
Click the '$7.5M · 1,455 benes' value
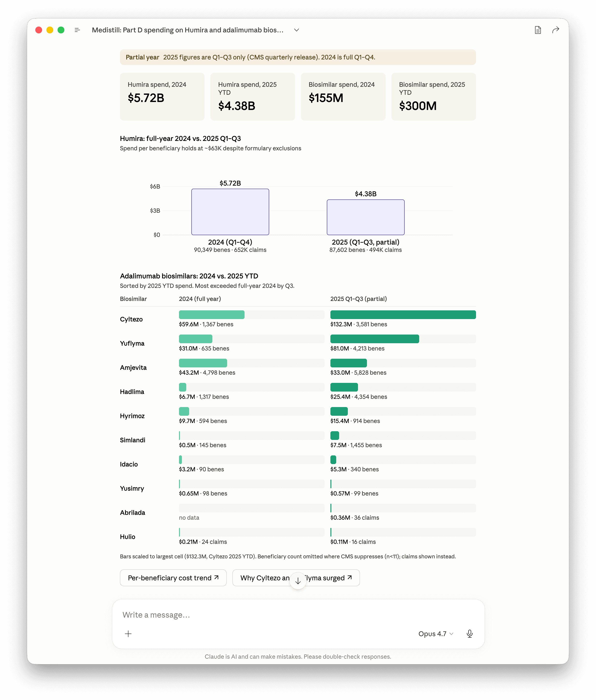click(x=356, y=445)
